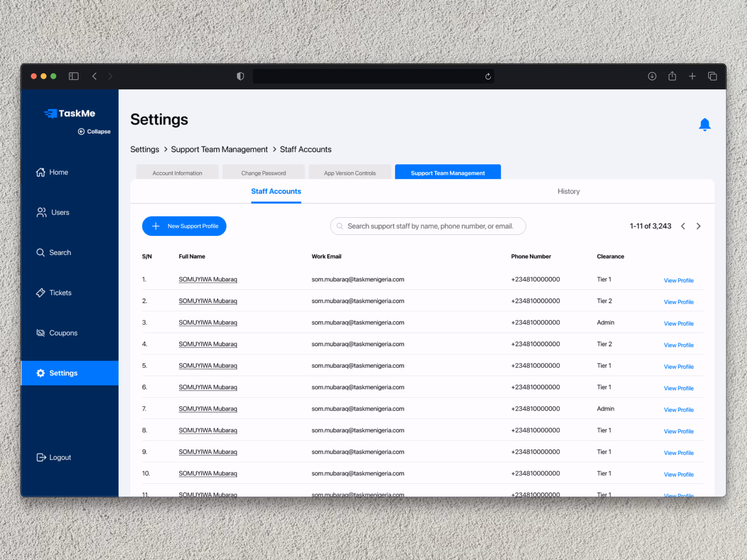Viewport: 747px width, 560px height.
Task: Open the App Version Controls tab
Action: point(350,173)
